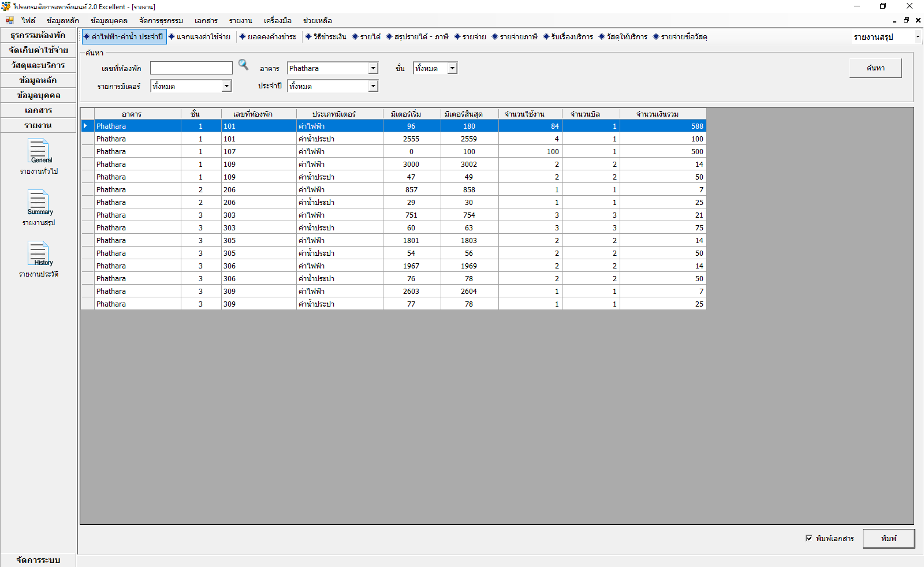Open the รายงาน sidebar section
This screenshot has height=567, width=924.
38,125
